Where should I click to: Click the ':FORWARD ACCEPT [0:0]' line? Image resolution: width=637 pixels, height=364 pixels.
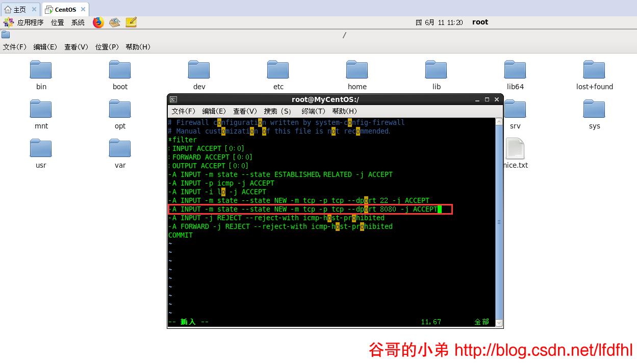211,157
